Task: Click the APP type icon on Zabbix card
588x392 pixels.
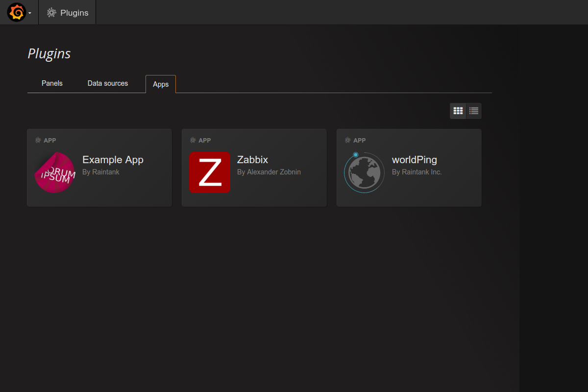Action: coord(193,140)
